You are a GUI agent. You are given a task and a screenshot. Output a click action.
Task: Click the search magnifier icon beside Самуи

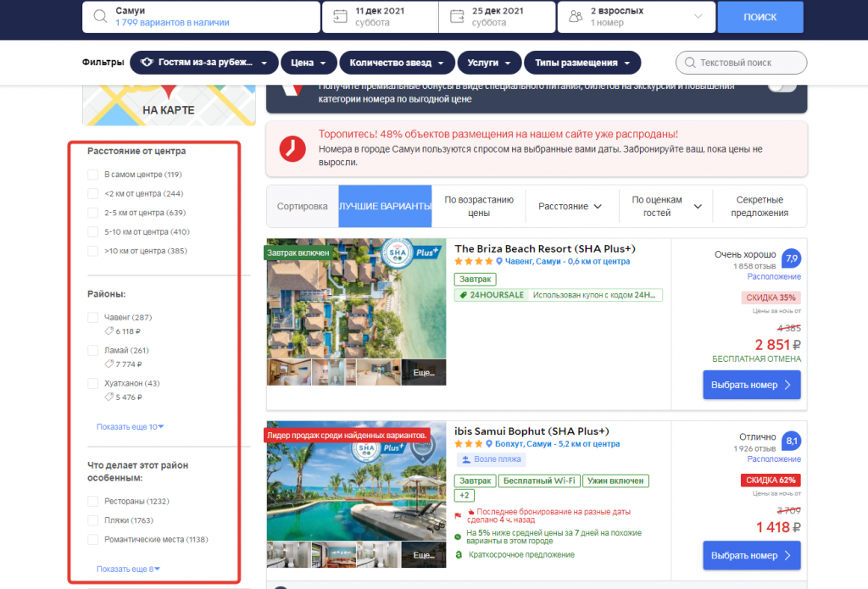pos(100,16)
